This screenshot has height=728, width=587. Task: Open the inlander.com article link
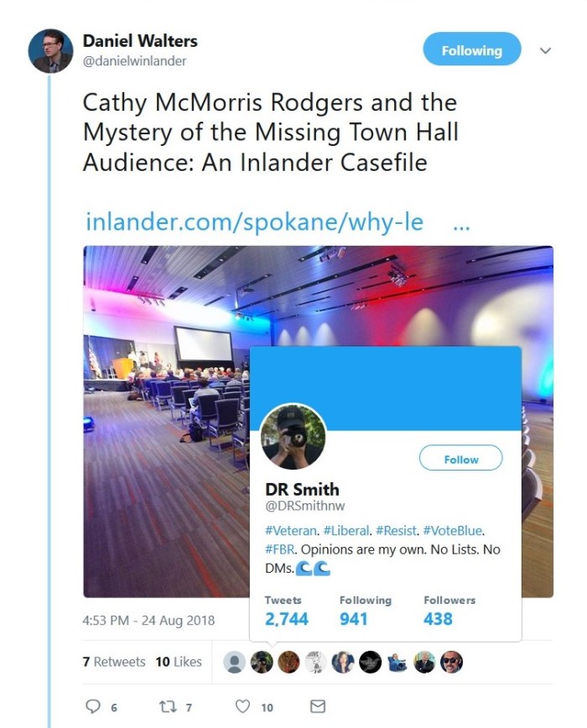coord(254,224)
